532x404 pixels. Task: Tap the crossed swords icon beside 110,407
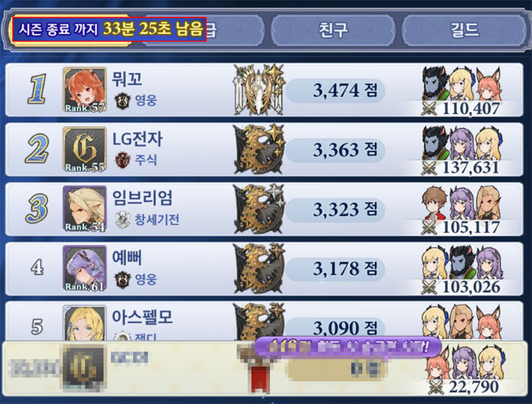pos(429,109)
